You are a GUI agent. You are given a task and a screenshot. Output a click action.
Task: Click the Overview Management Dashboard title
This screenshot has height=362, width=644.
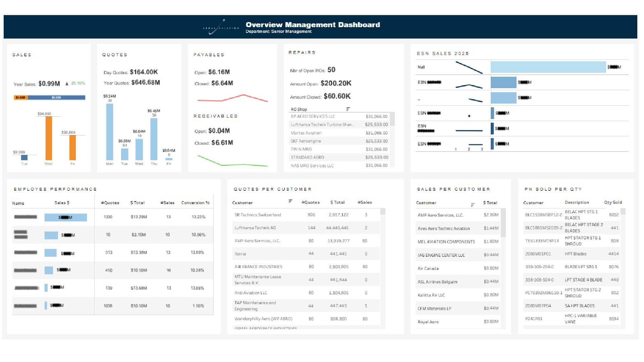313,25
